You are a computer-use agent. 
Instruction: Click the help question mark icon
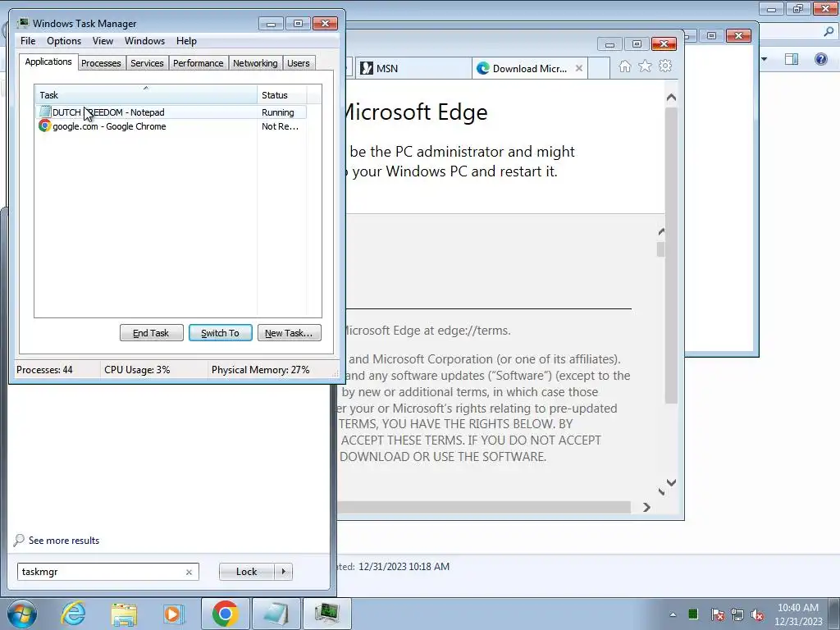pyautogui.click(x=820, y=59)
